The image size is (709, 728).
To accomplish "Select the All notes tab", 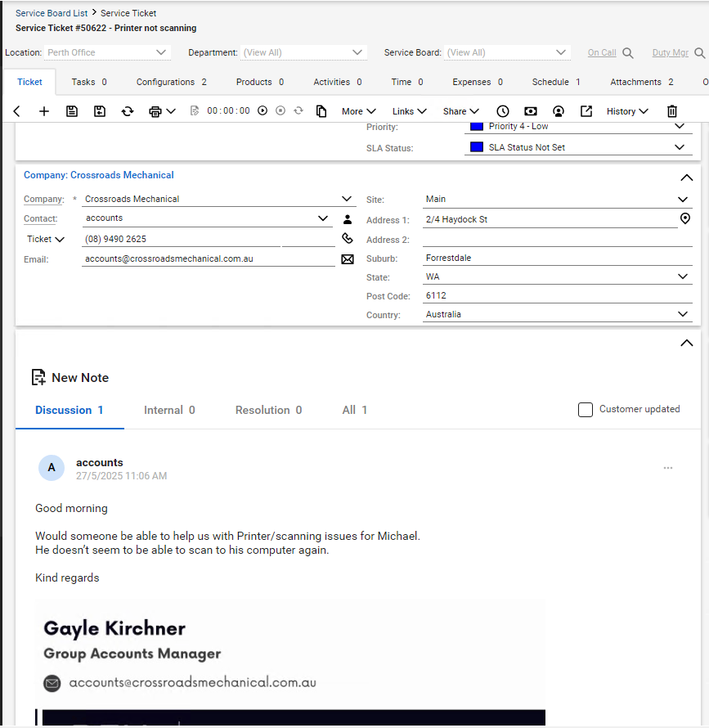I will click(x=354, y=410).
